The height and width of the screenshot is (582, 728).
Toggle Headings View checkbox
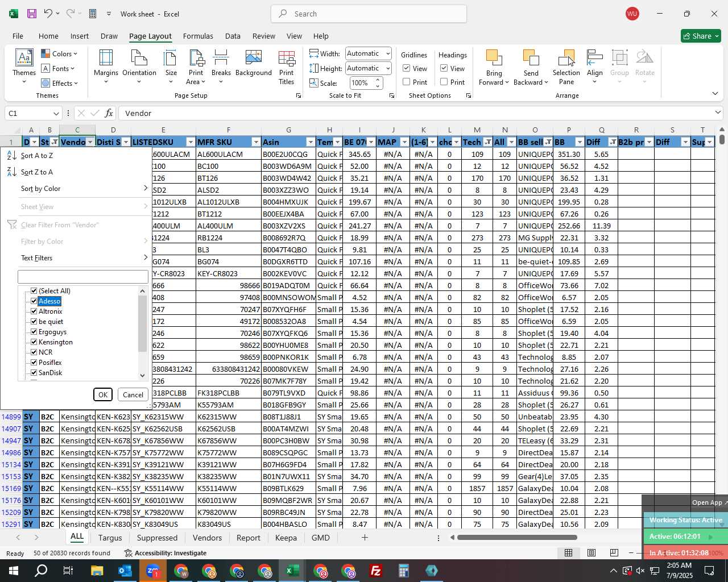coord(444,68)
